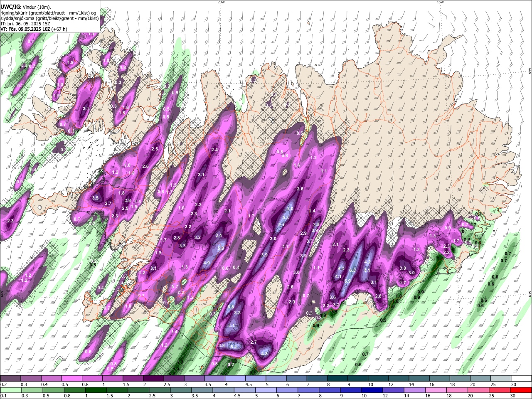This screenshot has height=399, width=532.
Task: Select red swatch after 30 on lower scale
Action: point(520,390)
